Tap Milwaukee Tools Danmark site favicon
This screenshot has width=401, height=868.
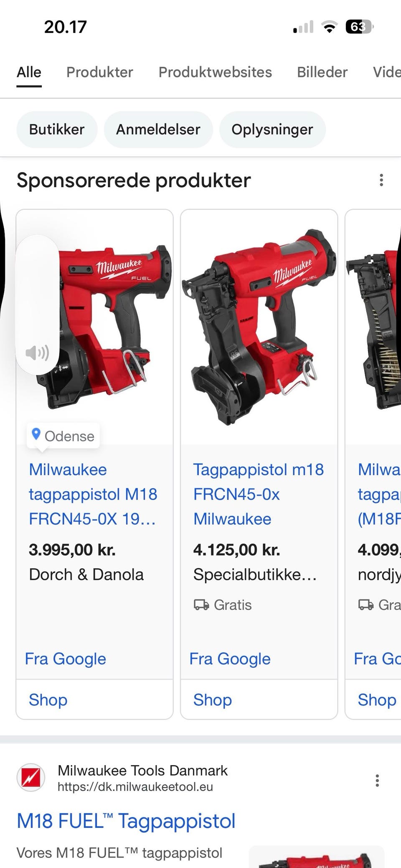pos(30,778)
